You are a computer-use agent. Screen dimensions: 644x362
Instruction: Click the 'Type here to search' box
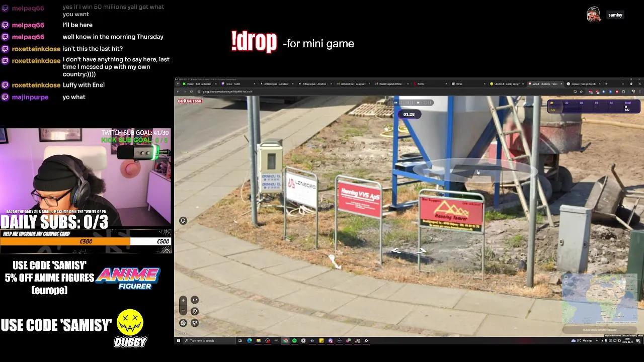pos(209,341)
